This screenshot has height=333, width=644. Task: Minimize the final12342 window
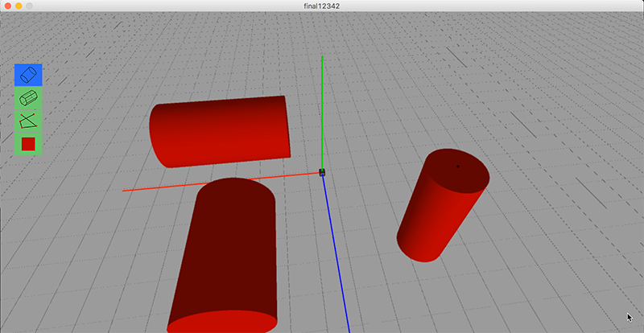(x=19, y=6)
